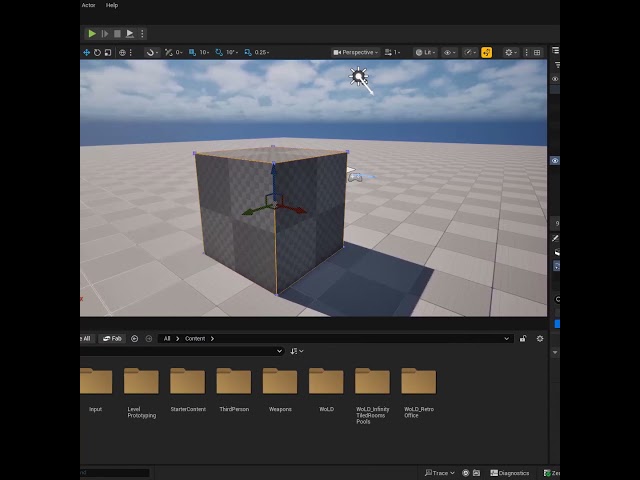
Task: Click the round trace status icon
Action: click(x=465, y=473)
